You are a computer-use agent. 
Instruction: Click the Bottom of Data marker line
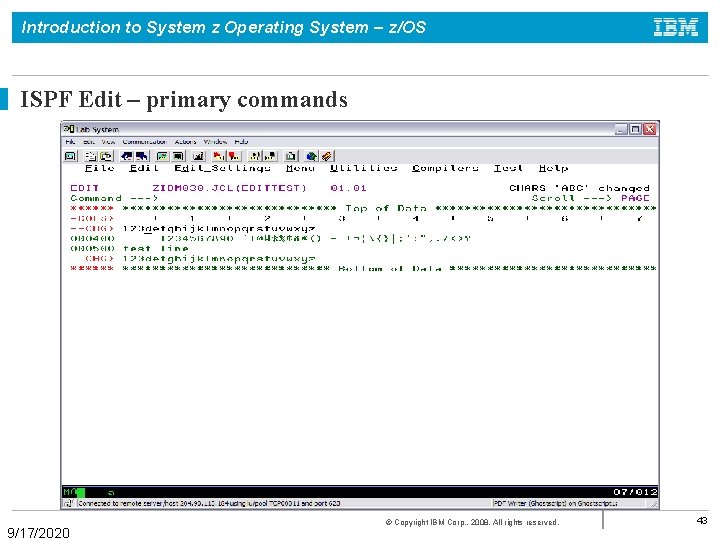click(363, 269)
